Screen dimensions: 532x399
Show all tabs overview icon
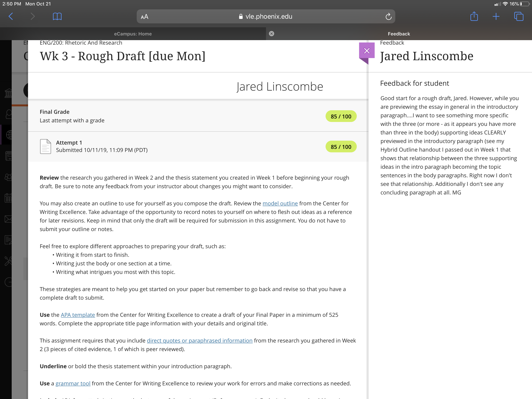519,16
